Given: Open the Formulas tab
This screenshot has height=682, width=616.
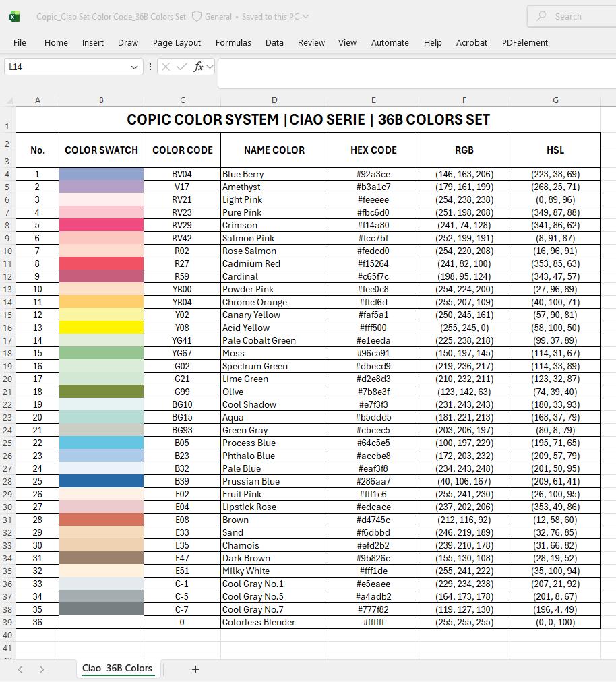Looking at the screenshot, I should 233,42.
